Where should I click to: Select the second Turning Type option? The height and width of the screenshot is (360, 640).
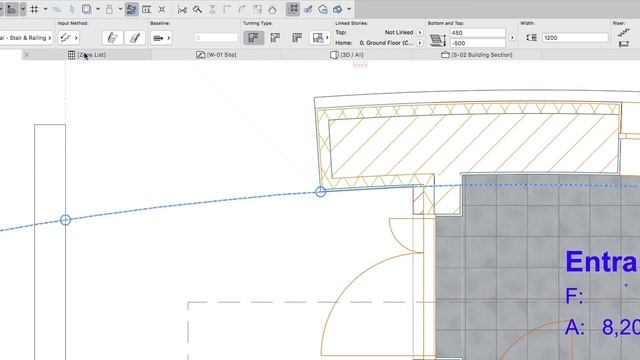coord(276,38)
